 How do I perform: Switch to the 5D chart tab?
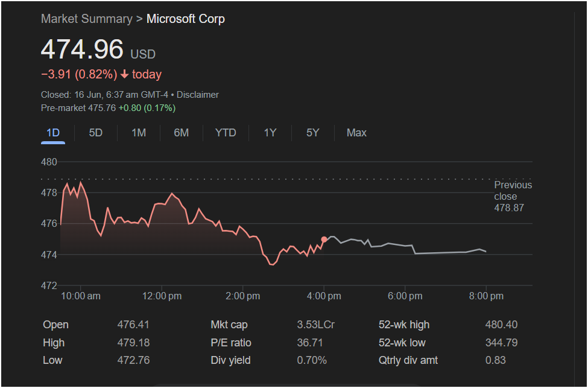tap(96, 133)
